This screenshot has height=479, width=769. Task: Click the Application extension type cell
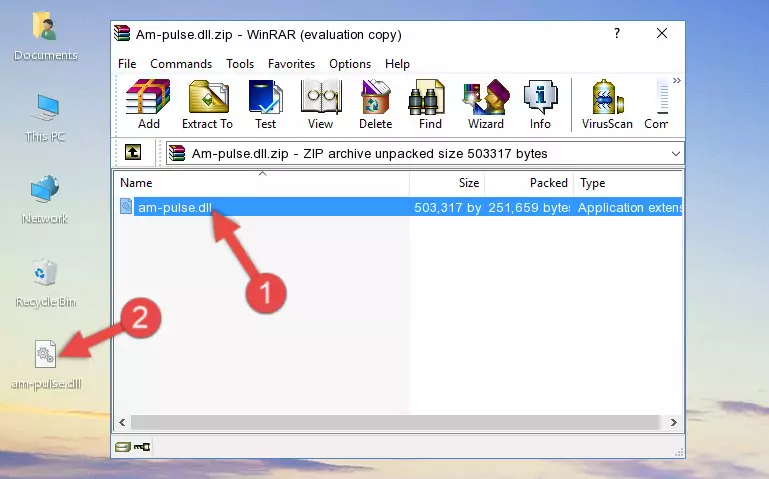630,207
